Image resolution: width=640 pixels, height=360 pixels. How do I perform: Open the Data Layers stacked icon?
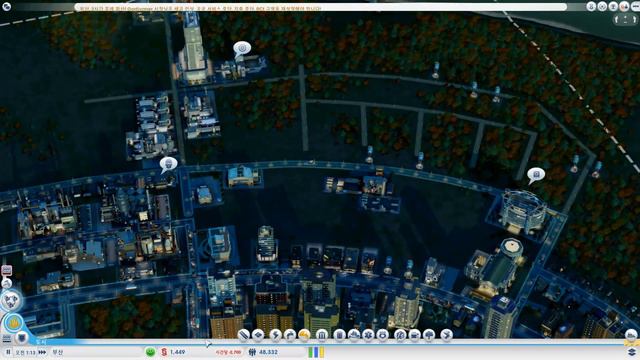point(631,352)
